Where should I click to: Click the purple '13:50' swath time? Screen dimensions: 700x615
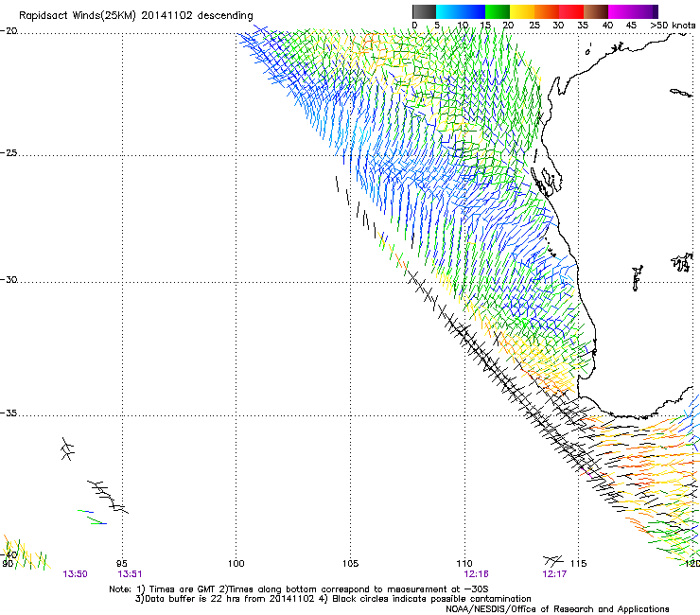click(75, 574)
